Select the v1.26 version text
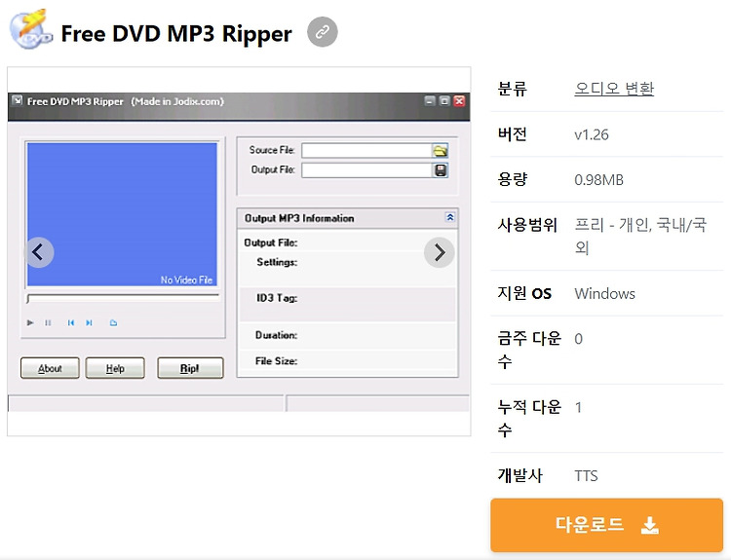This screenshot has height=560, width=731. point(592,134)
